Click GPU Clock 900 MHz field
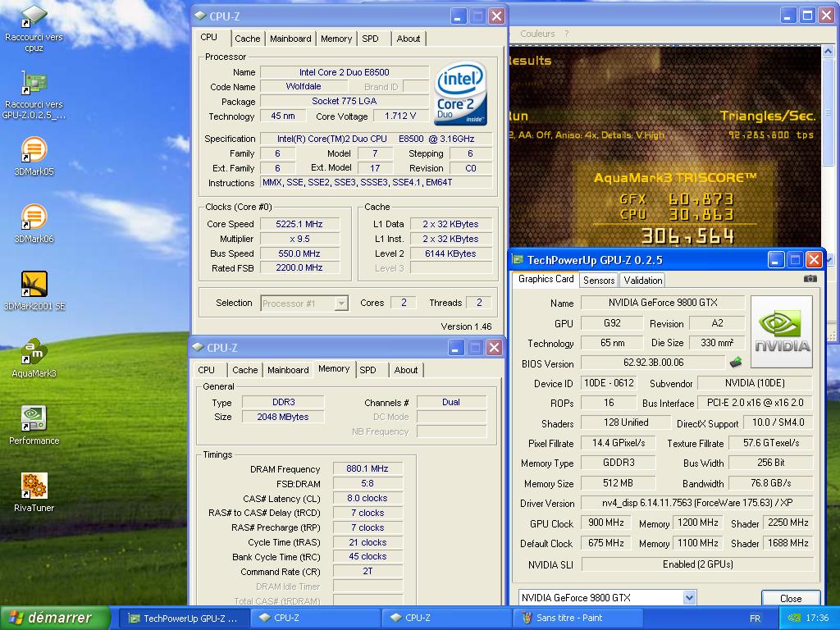Image resolution: width=840 pixels, height=630 pixels. [605, 523]
